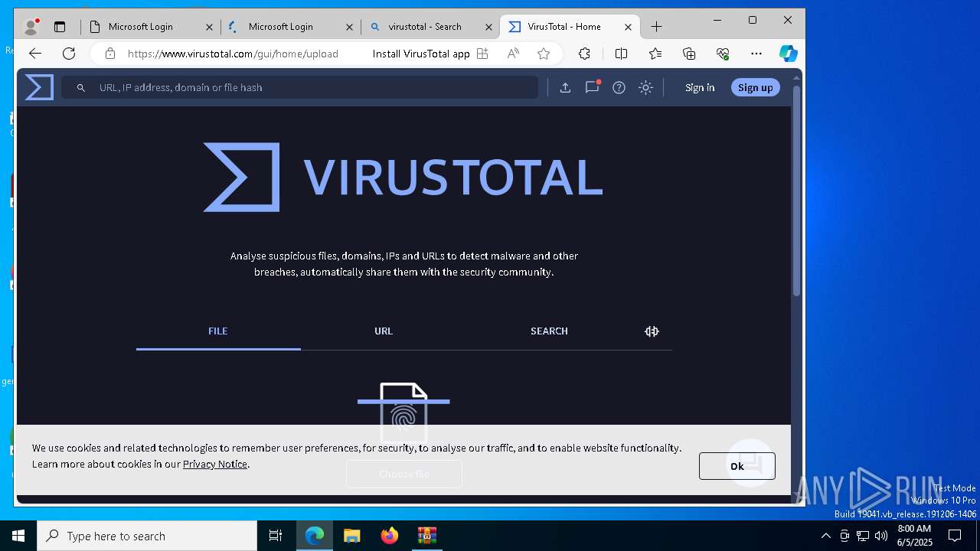Click the browser back arrow

tap(34, 54)
